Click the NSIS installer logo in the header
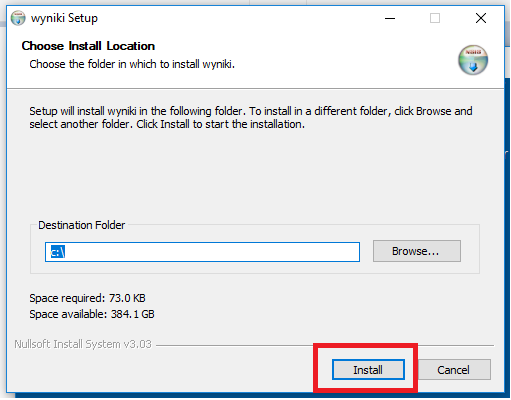 point(473,60)
